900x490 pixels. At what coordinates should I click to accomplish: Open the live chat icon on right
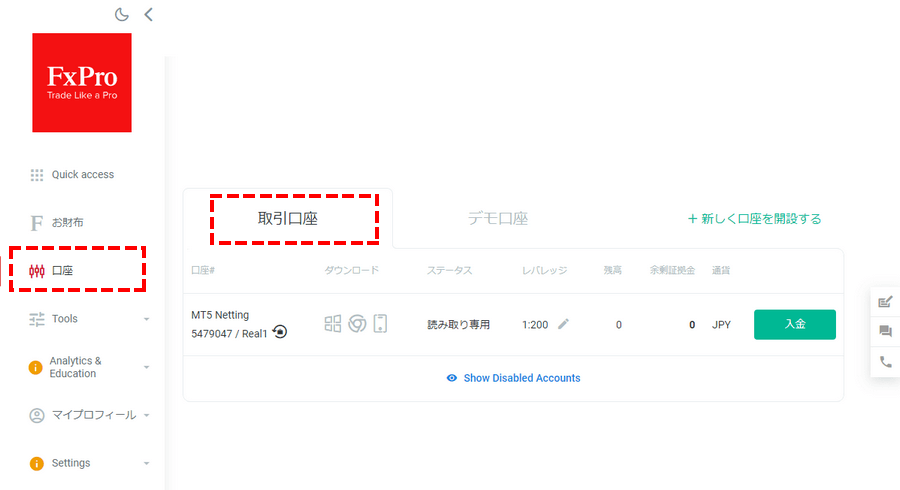click(885, 331)
